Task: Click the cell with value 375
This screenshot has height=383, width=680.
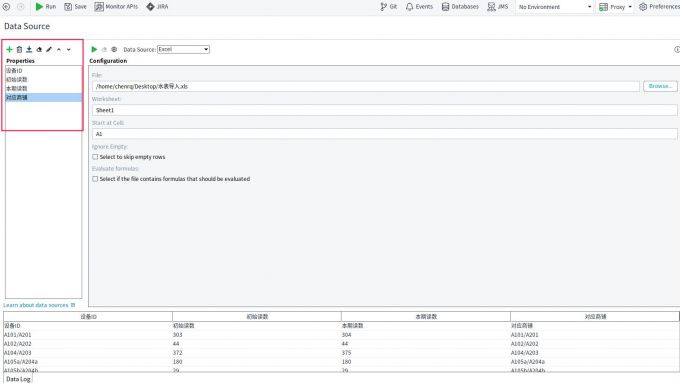Action: [x=426, y=353]
